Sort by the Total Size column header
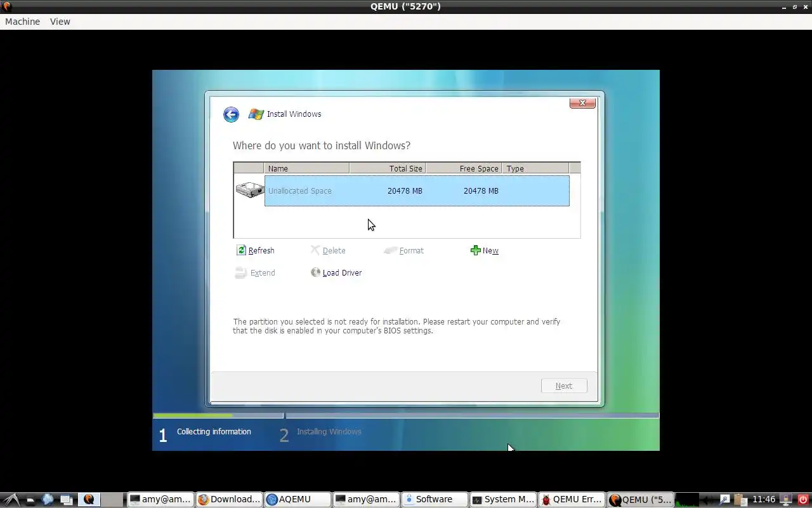Viewport: 812px width, 508px height. pos(387,168)
